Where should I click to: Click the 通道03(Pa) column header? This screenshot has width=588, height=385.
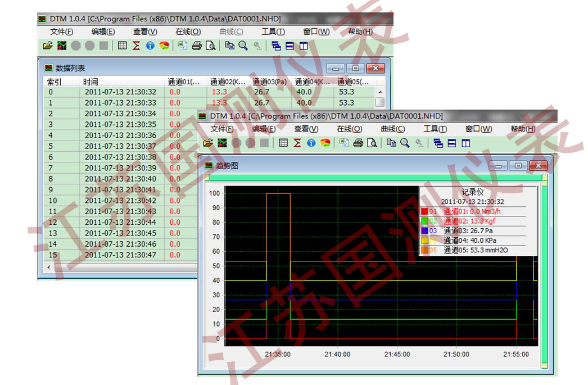[x=270, y=81]
